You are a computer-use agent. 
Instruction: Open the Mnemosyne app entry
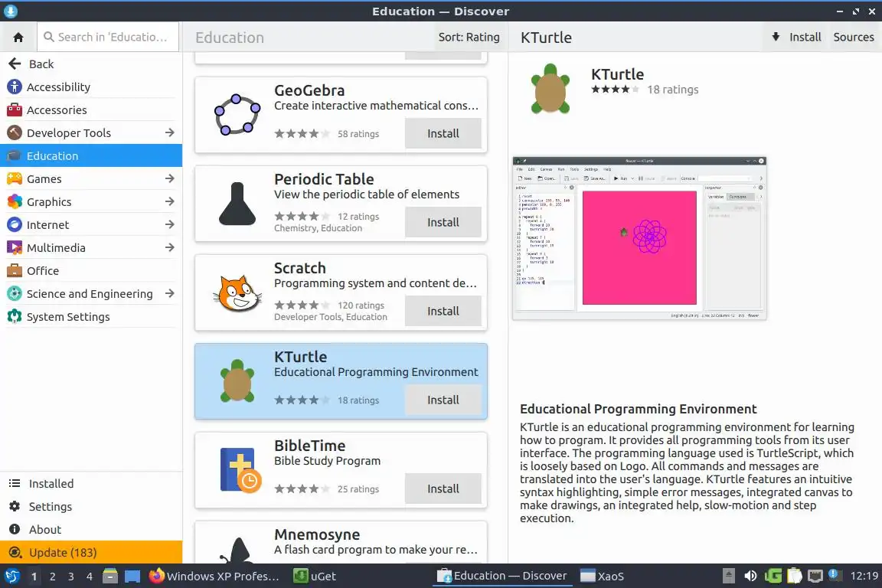pyautogui.click(x=341, y=542)
